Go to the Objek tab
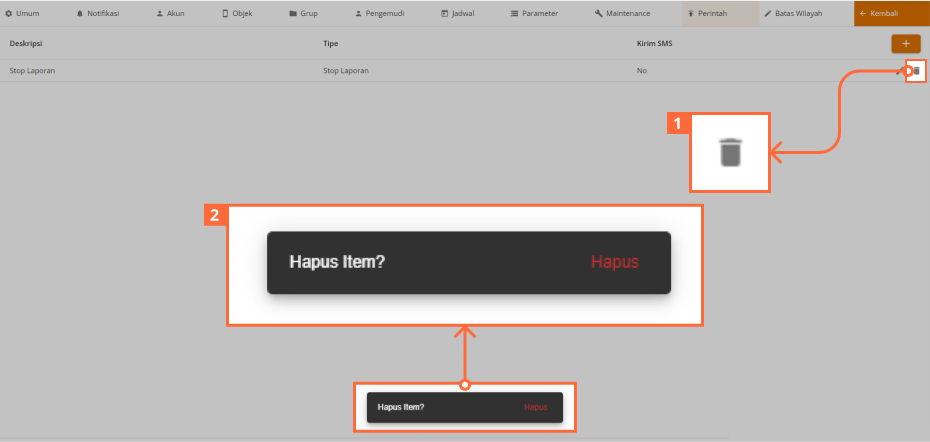The width and height of the screenshot is (930, 442). [x=237, y=14]
